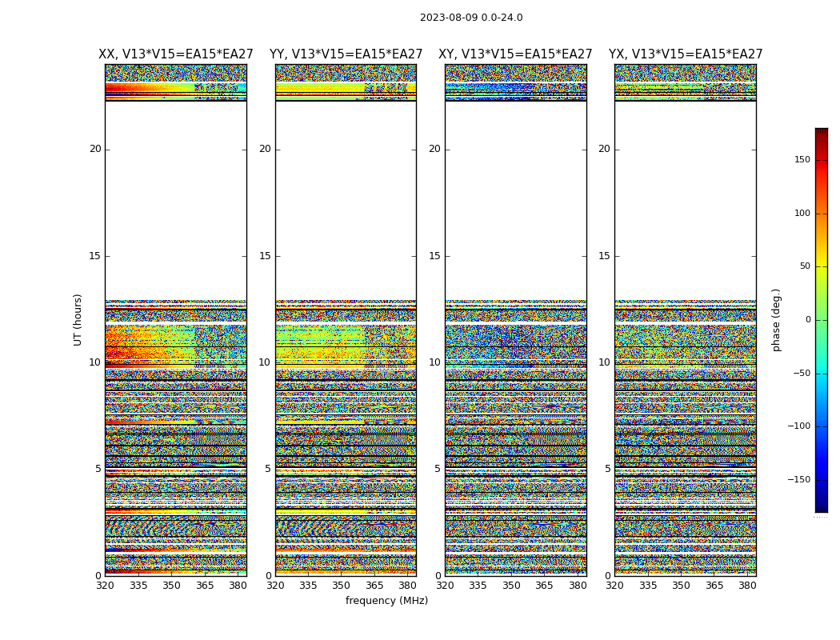
Task: Click the colorbar tick labeled −100
Action: coord(798,426)
